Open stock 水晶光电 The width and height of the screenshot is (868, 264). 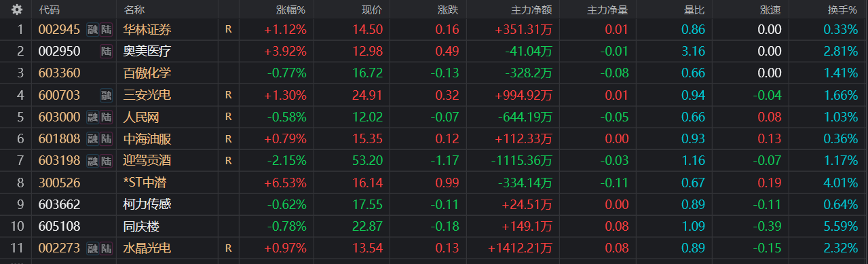click(x=147, y=248)
